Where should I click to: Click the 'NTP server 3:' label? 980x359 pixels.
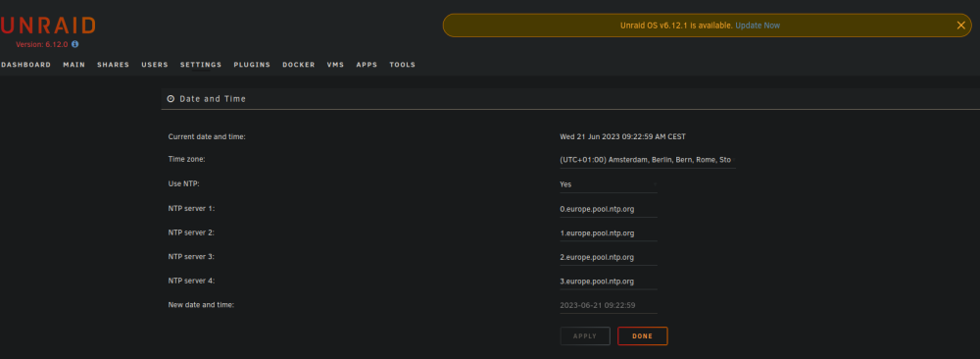[191, 256]
